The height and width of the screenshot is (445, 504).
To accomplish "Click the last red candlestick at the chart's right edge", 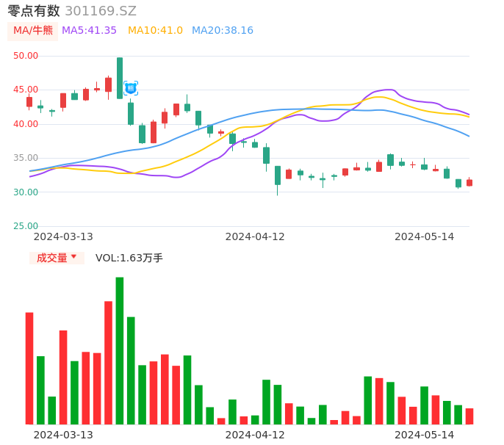I will tap(469, 182).
